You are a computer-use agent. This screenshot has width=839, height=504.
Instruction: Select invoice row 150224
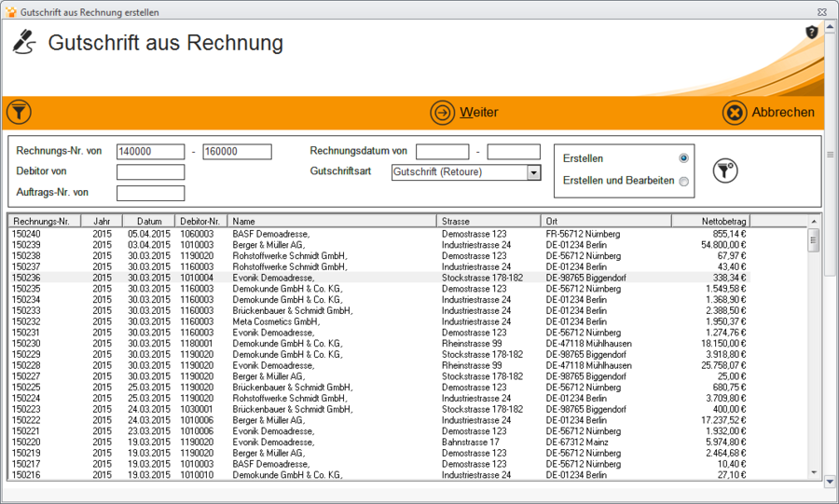coord(379,398)
